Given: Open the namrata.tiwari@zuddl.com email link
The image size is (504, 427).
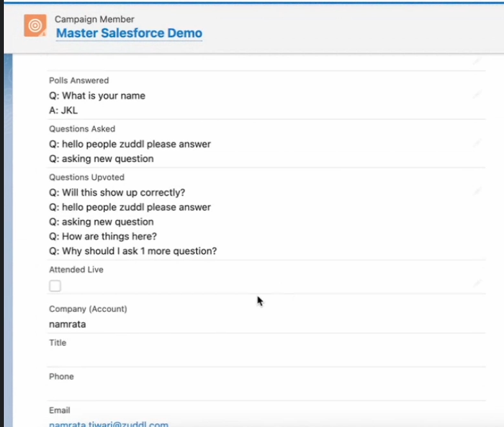Looking at the screenshot, I should (x=109, y=424).
